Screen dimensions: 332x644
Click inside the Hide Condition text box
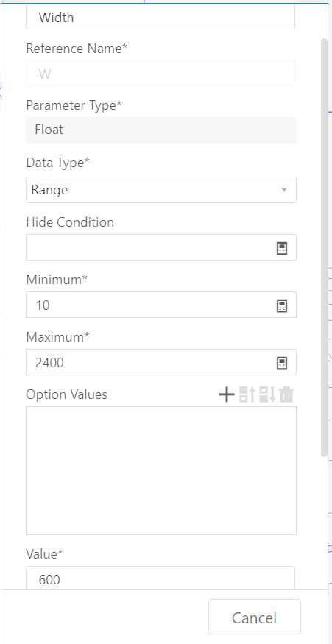click(150, 247)
